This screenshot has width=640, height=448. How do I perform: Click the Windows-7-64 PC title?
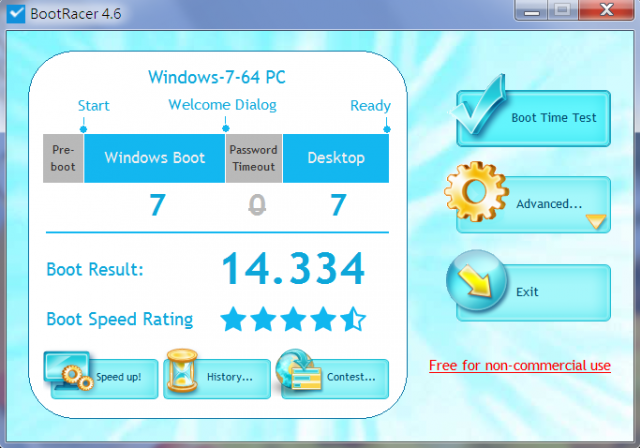pos(217,77)
